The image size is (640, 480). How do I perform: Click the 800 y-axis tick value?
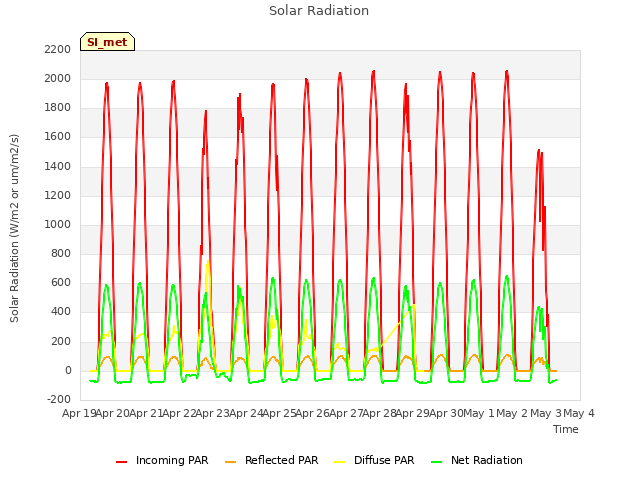(x=61, y=253)
